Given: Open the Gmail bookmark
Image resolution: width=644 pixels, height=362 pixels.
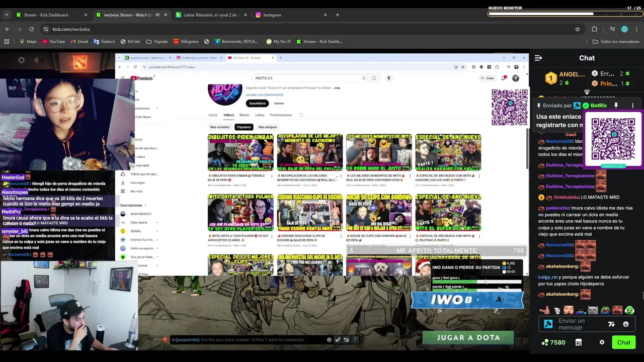Looking at the screenshot, I should 79,41.
